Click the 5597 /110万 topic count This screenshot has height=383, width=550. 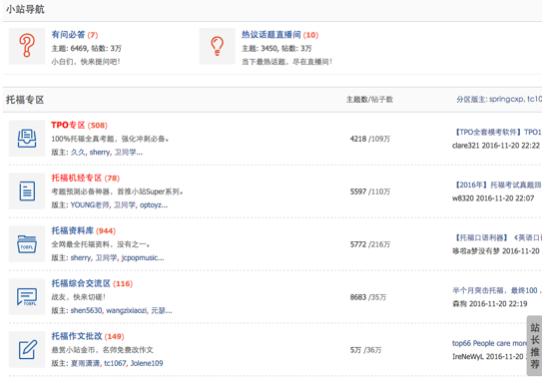pyautogui.click(x=370, y=192)
